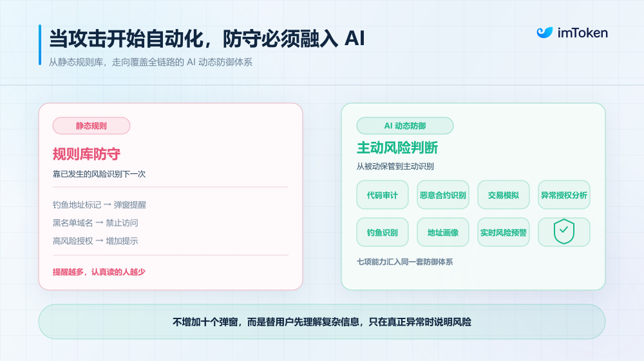Click the bottom summary banner about 弹窗
This screenshot has height=361, width=644.
[322, 322]
